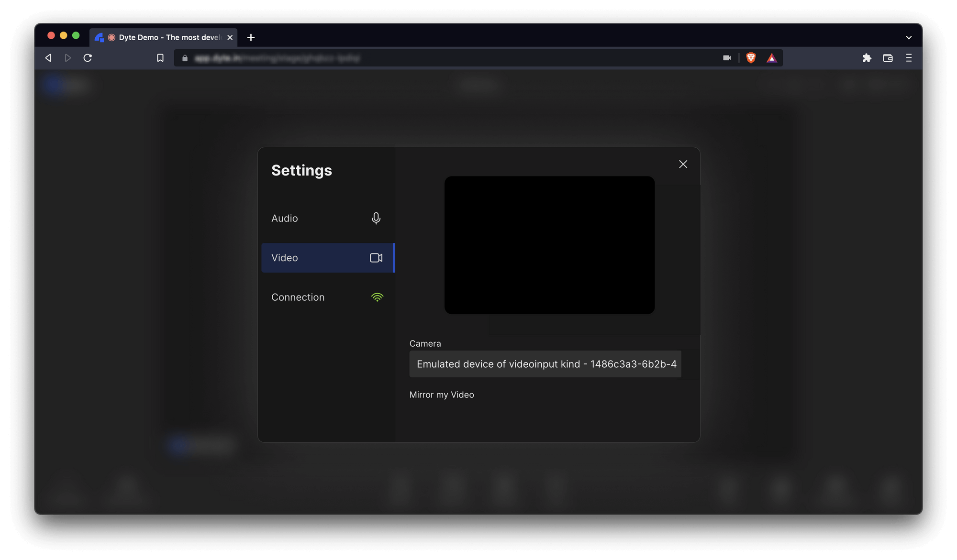This screenshot has width=957, height=560.
Task: Click the Brave Rewards triangle icon
Action: (x=771, y=58)
